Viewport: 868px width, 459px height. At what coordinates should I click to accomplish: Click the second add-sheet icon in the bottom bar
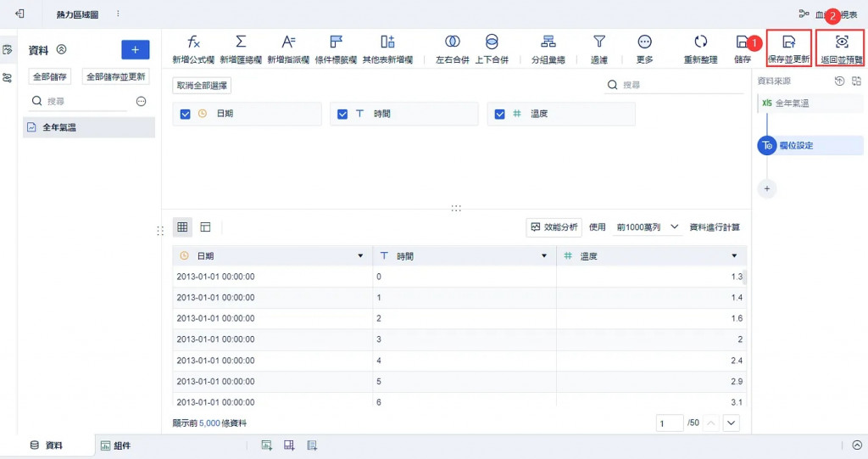point(289,445)
